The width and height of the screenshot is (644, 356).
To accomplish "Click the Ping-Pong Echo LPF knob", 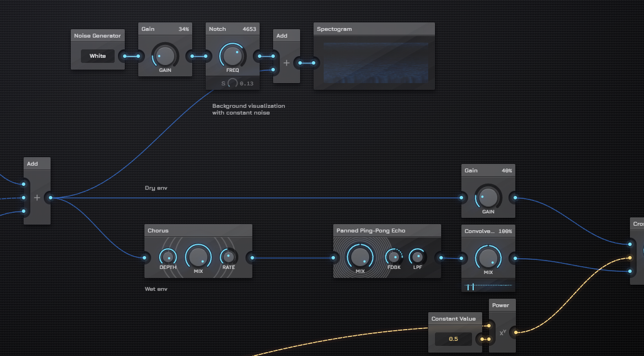I will tap(417, 257).
